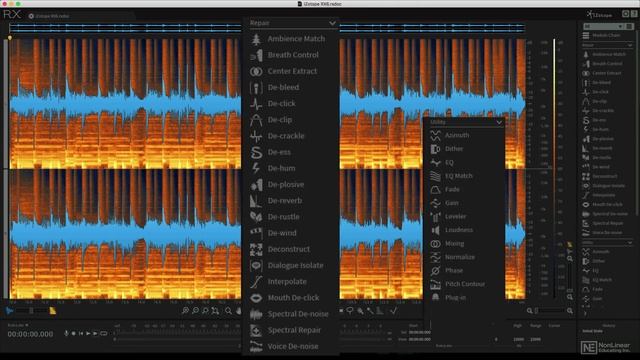Screen dimensions: 640x360
Task: Play the selection only
Action: point(96,334)
